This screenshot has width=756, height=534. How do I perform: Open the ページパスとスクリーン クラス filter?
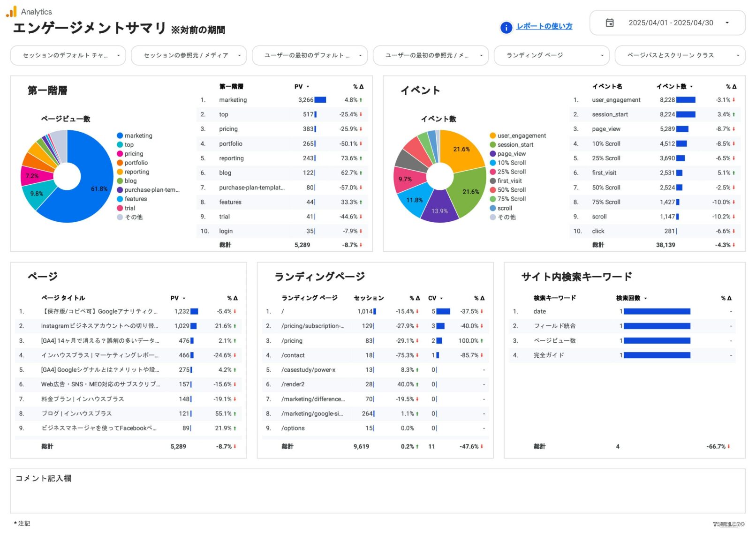click(679, 55)
